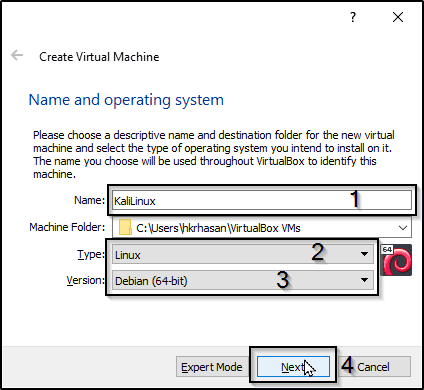Click the 'Name and operating system' heading

coord(126,100)
